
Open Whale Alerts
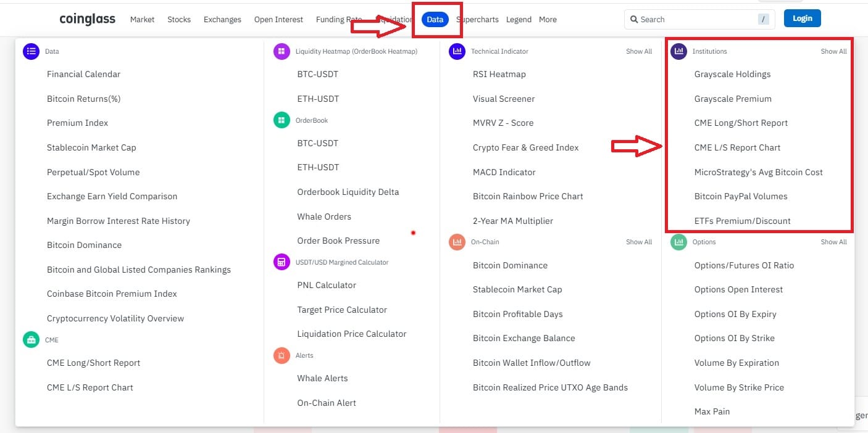[x=322, y=378]
